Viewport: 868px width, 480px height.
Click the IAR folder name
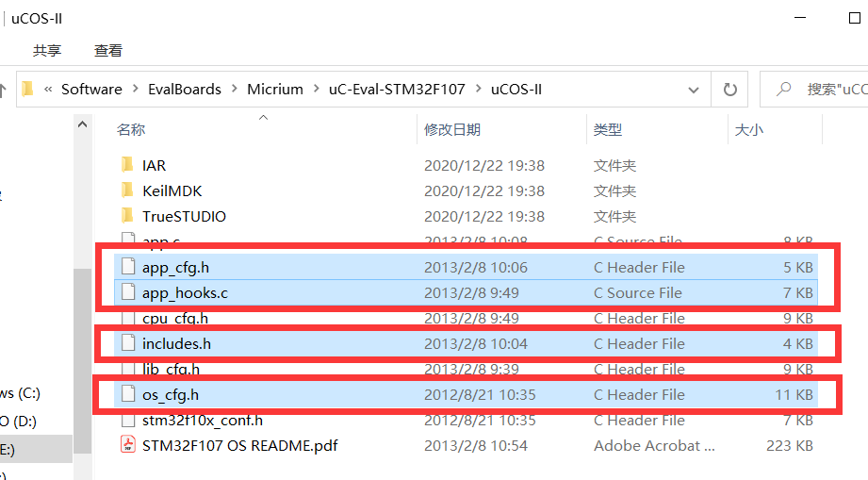coord(154,166)
